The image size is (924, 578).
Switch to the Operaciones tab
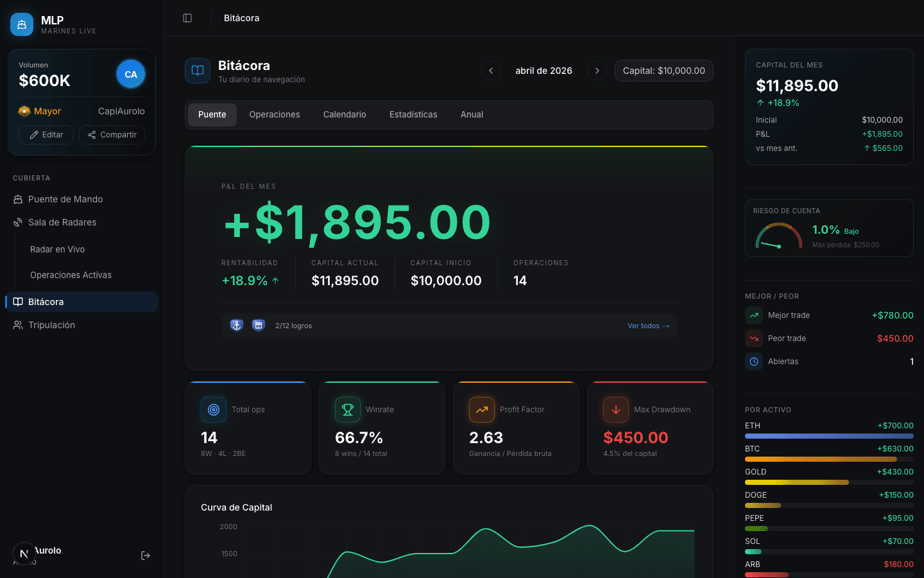coord(275,115)
